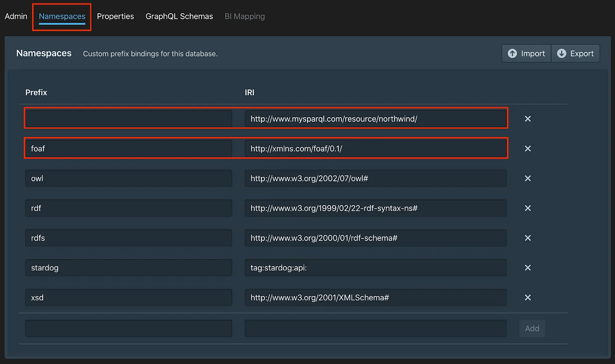The height and width of the screenshot is (364, 615).
Task: Select the Namespaces tab
Action: coord(62,16)
